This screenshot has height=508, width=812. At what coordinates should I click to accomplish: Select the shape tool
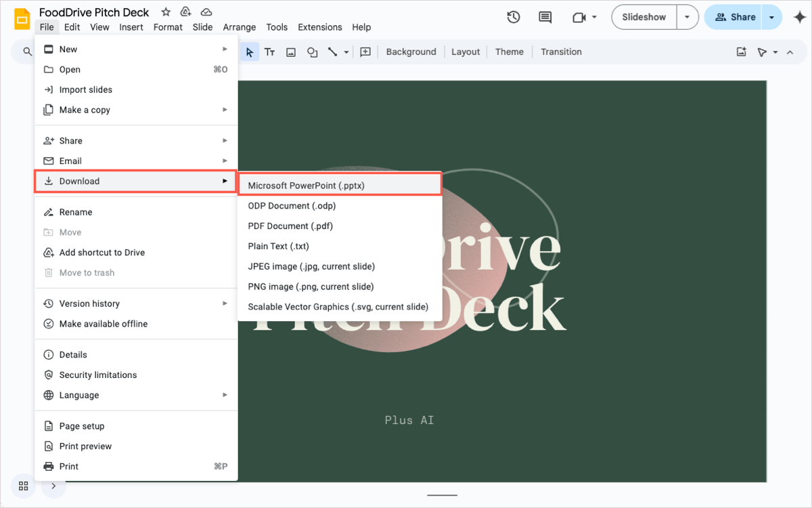(312, 52)
